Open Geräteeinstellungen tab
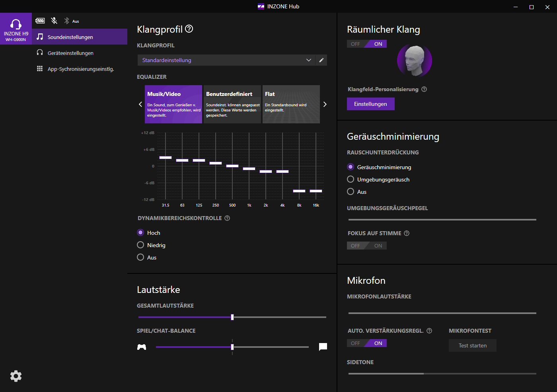Viewport: 557px width, 392px height. click(80, 53)
